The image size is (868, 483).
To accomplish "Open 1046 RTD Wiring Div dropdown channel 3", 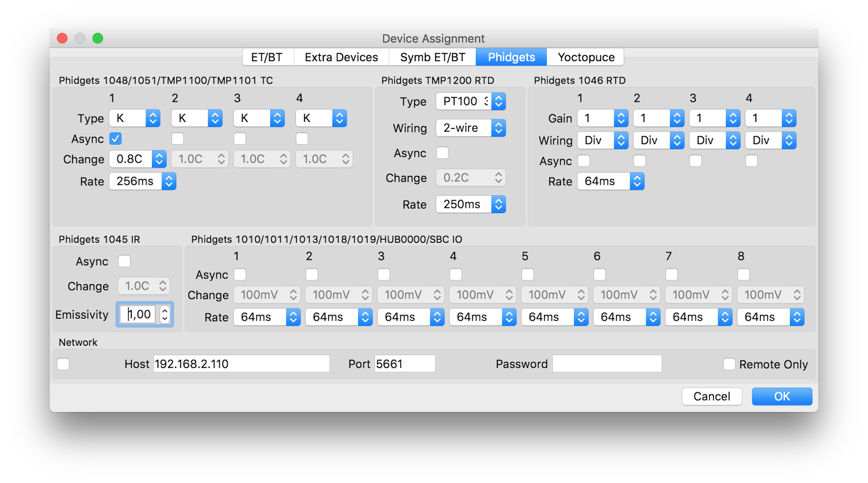I will coord(714,140).
